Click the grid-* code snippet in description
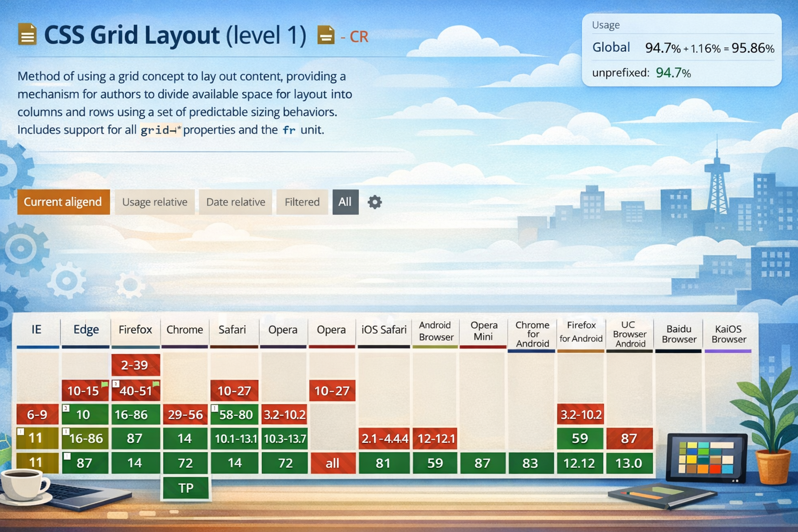 (x=161, y=130)
